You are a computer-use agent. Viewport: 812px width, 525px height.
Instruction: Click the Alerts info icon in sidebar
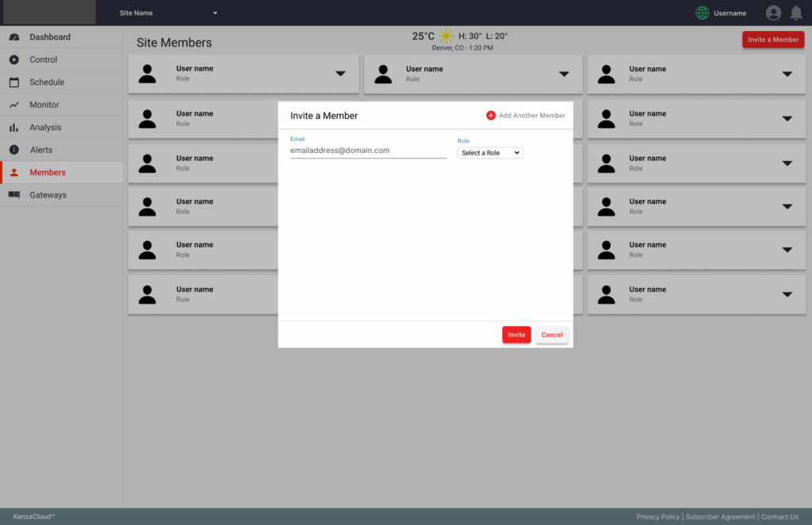(14, 150)
